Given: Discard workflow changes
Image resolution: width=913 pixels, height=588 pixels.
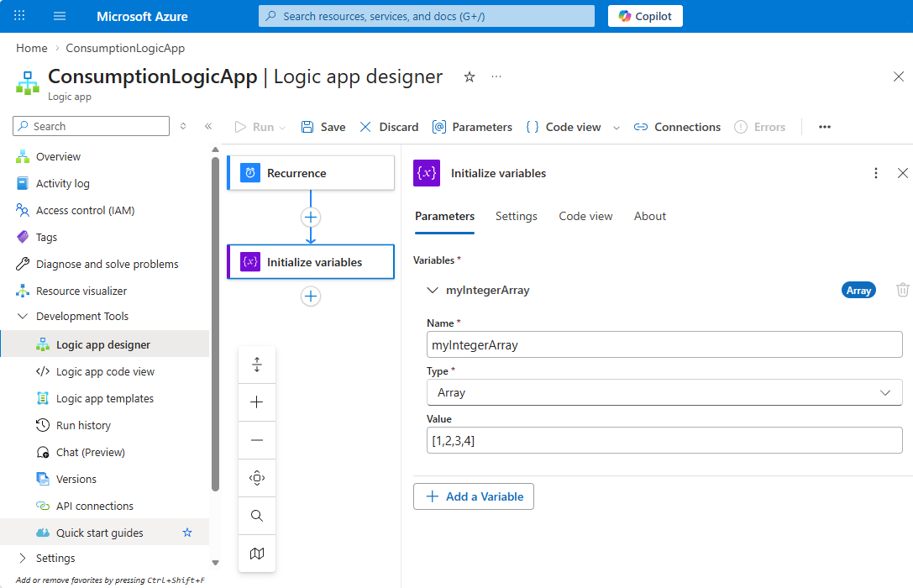Looking at the screenshot, I should point(389,127).
